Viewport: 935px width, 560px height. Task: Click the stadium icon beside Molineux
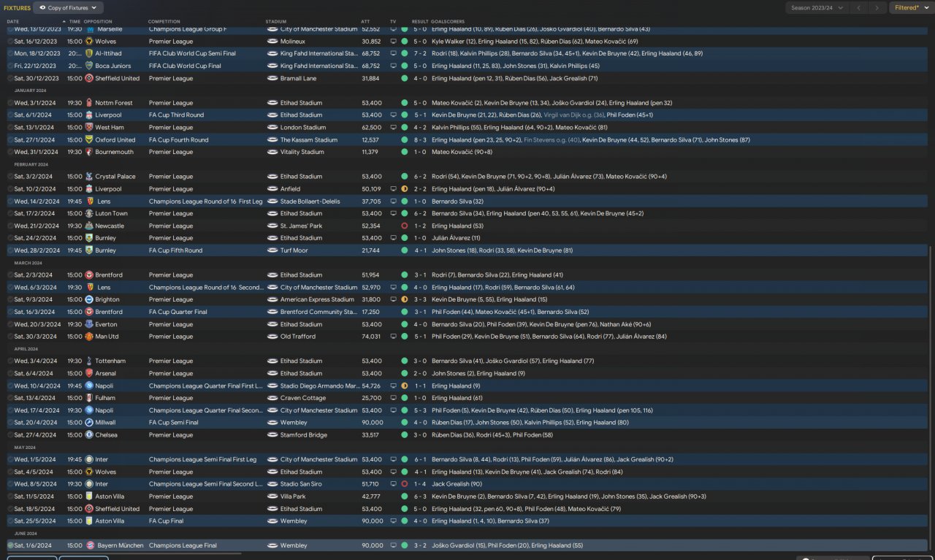click(x=272, y=42)
